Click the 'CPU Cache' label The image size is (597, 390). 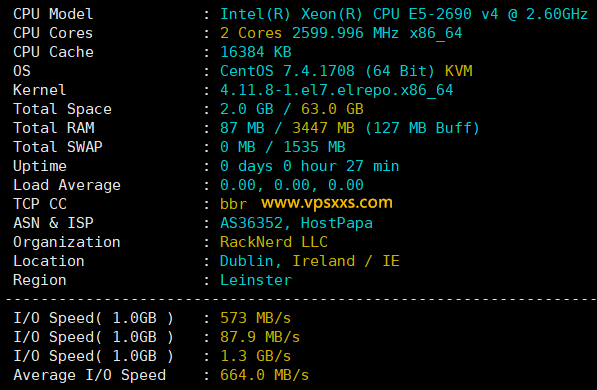pyautogui.click(x=53, y=52)
